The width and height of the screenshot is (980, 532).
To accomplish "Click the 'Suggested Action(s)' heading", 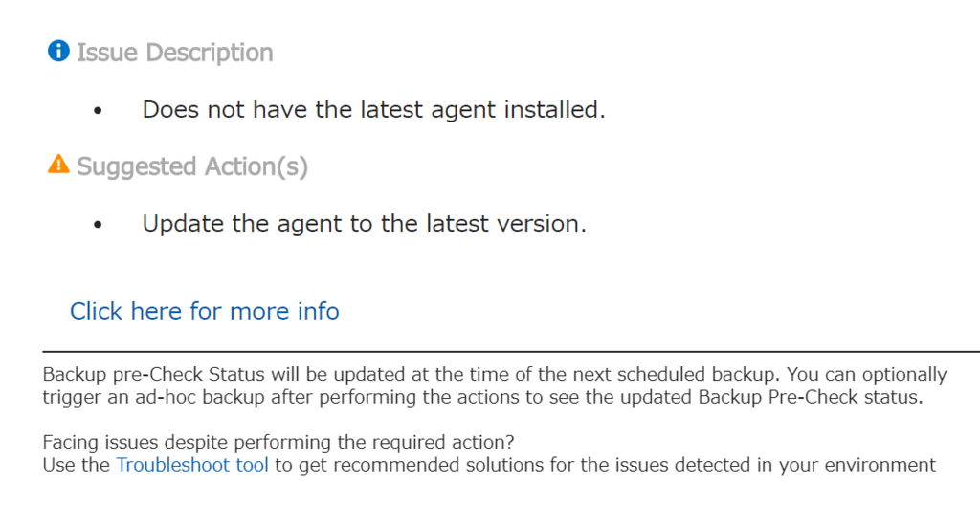I will [x=192, y=166].
